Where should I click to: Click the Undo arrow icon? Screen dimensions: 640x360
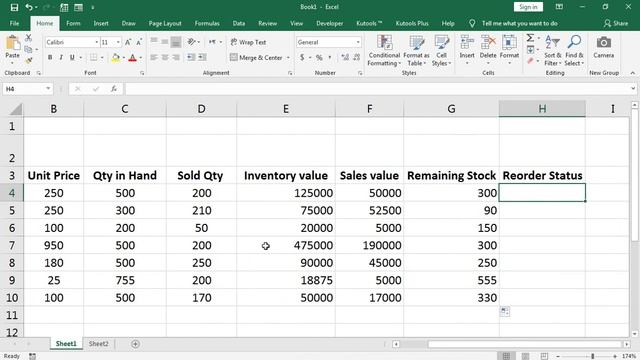29,7
